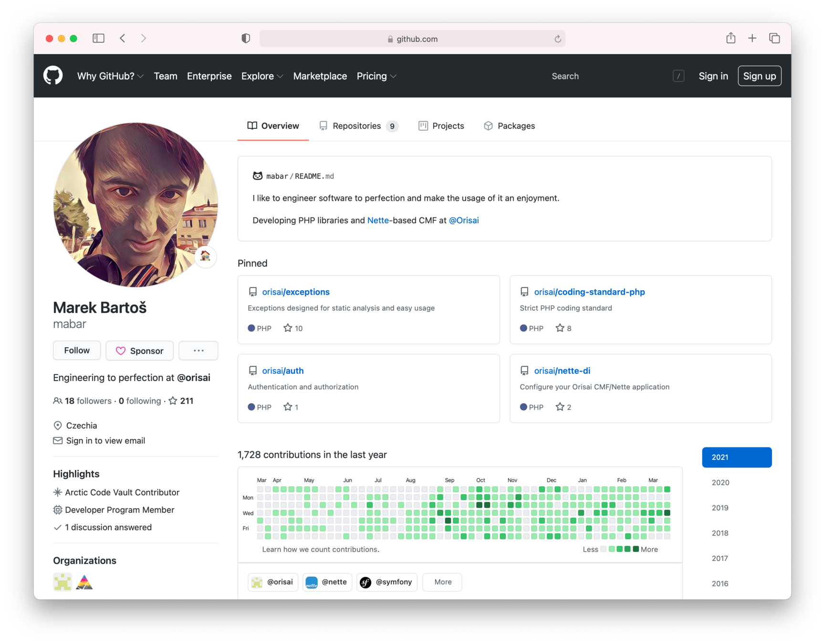
Task: Open the three-dots profile actions menu
Action: [198, 351]
